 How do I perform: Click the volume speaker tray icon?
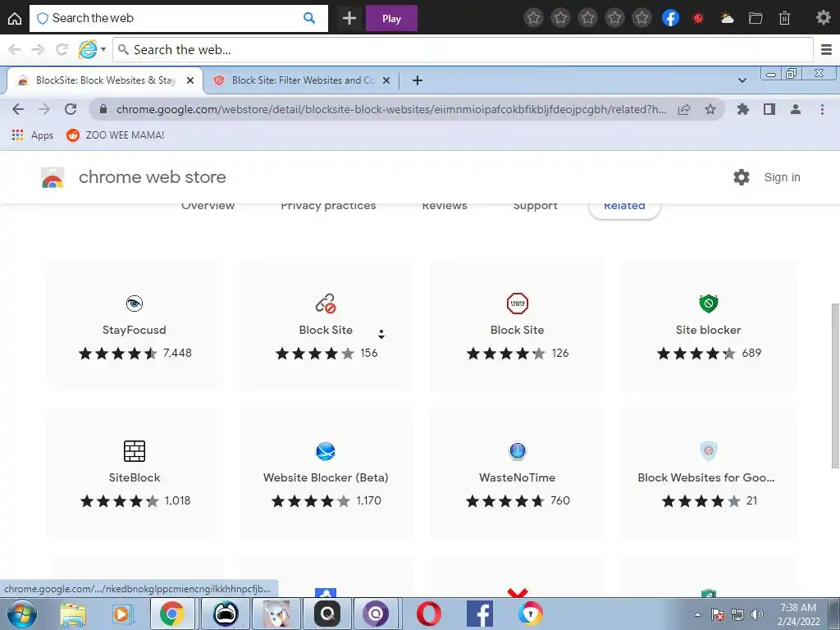point(756,614)
